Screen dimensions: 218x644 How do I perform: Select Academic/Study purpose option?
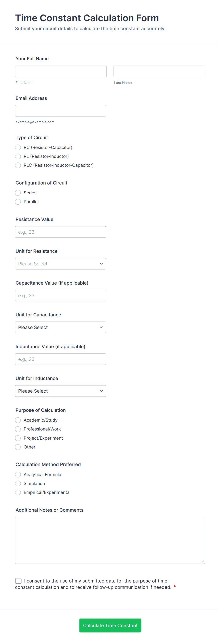pos(18,420)
